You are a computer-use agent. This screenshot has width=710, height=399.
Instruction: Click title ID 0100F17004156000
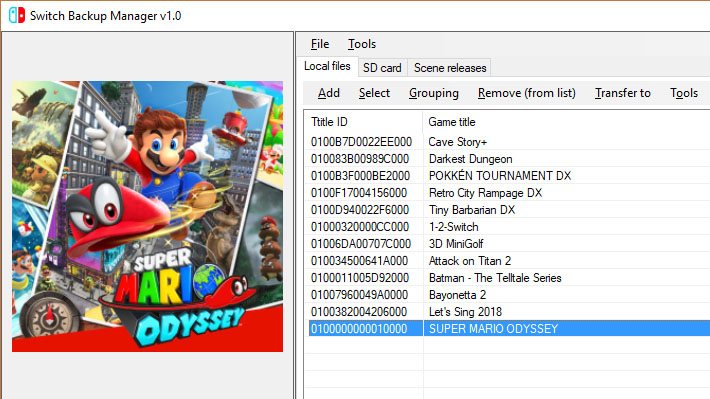[x=359, y=193]
